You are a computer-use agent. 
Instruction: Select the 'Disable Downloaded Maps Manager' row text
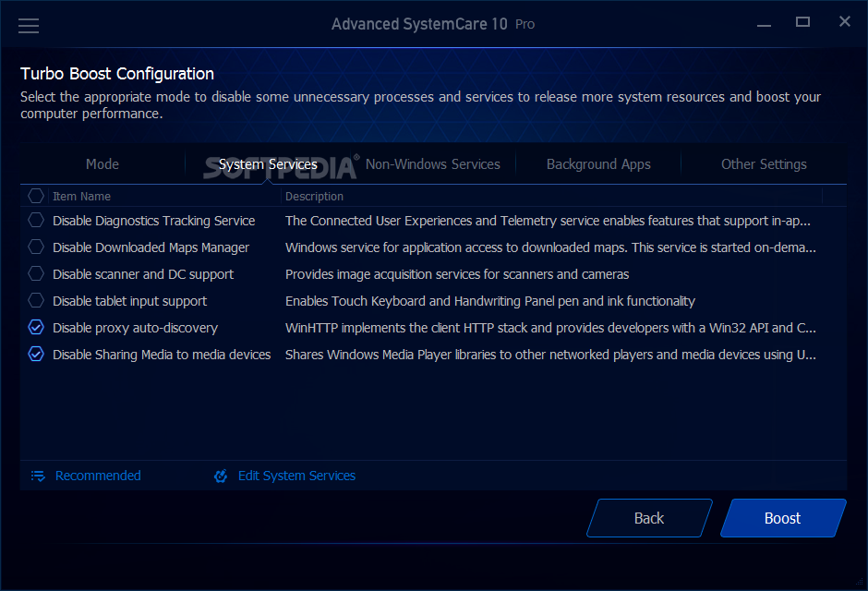[x=151, y=247]
